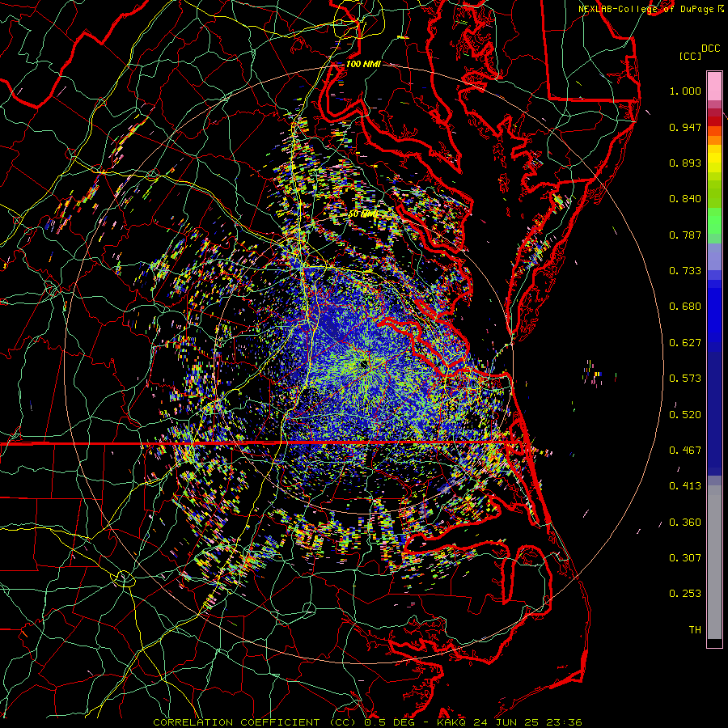The height and width of the screenshot is (728, 728).
Task: Select the 0.520 scale value
Action: [x=685, y=415]
